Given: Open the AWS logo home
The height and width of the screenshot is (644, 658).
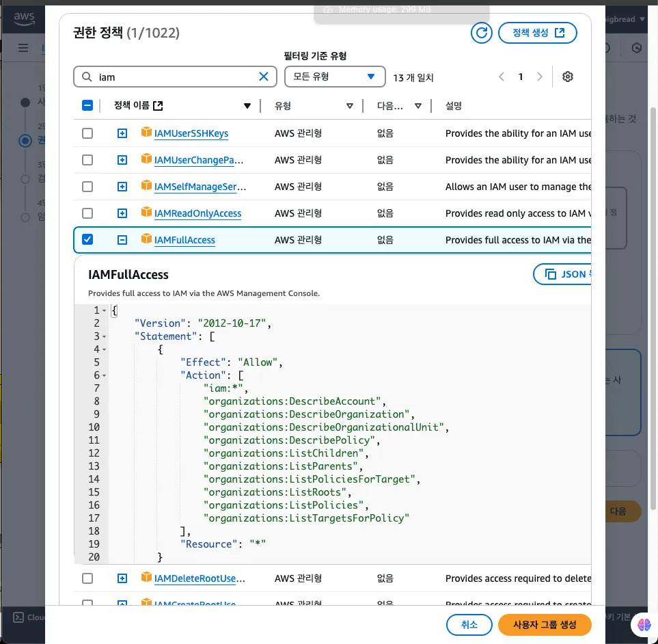Looking at the screenshot, I should point(24,18).
